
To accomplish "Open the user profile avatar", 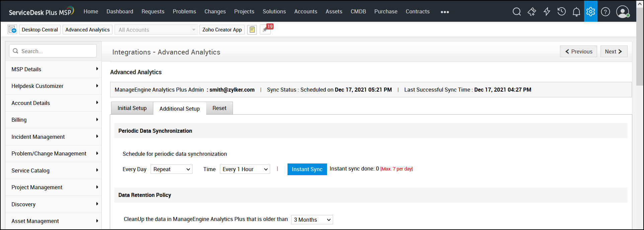I will (x=623, y=12).
